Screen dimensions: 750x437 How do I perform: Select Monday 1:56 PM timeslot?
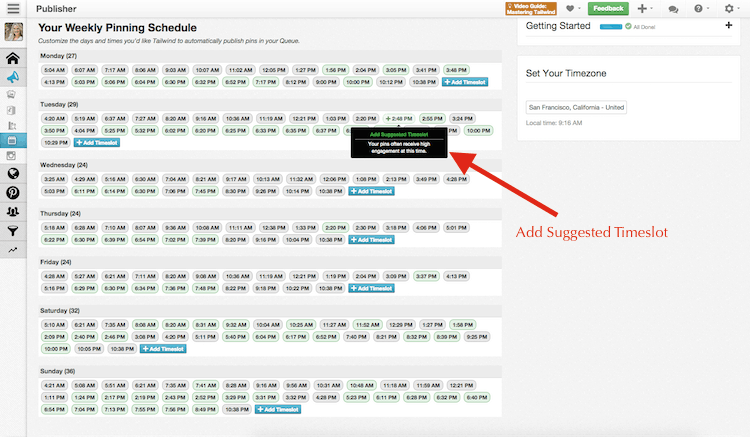click(336, 70)
